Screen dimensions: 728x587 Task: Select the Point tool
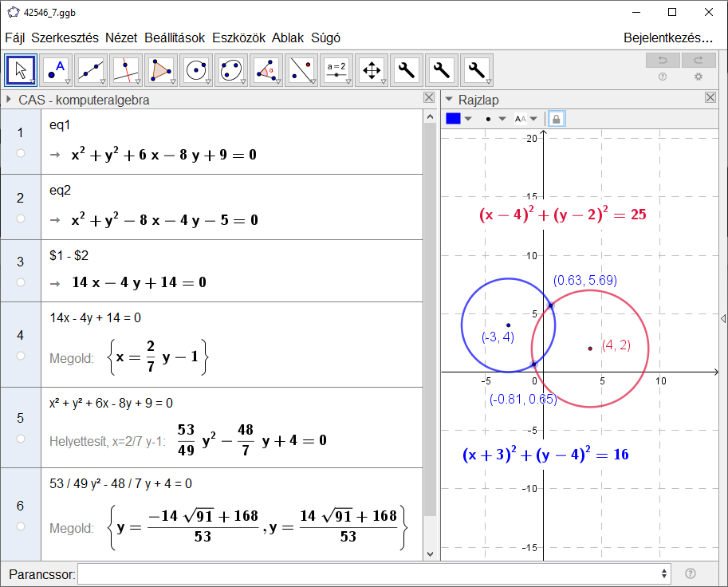coord(56,70)
